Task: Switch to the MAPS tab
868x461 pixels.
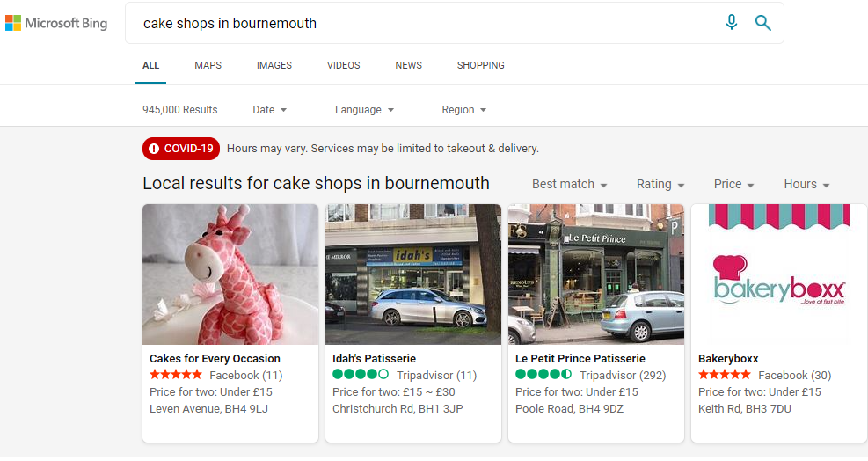Action: click(x=208, y=65)
